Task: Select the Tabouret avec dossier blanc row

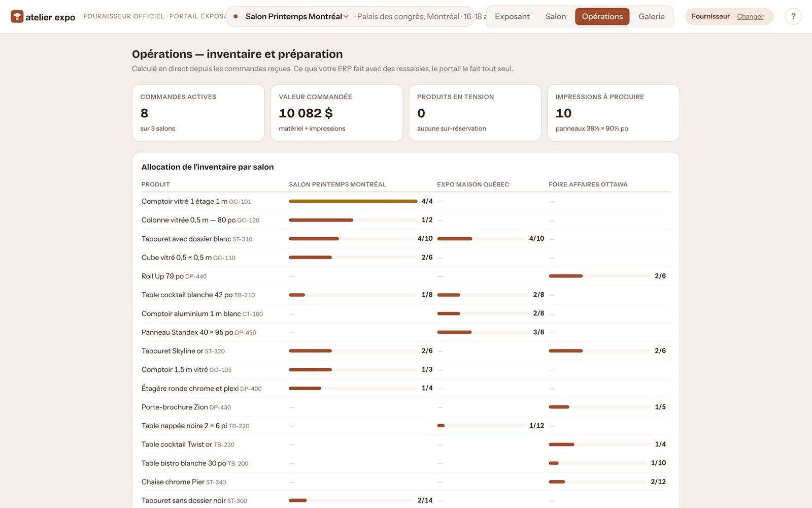Action: pos(405,239)
